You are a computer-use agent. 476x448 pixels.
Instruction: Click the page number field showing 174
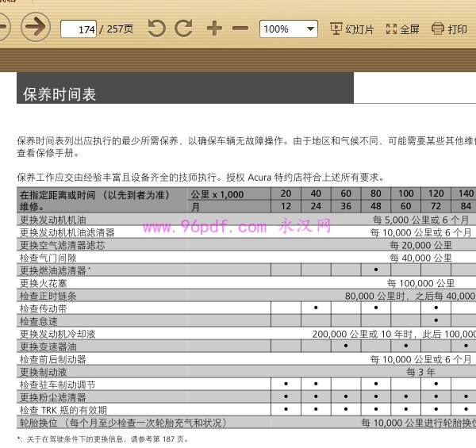79,29
